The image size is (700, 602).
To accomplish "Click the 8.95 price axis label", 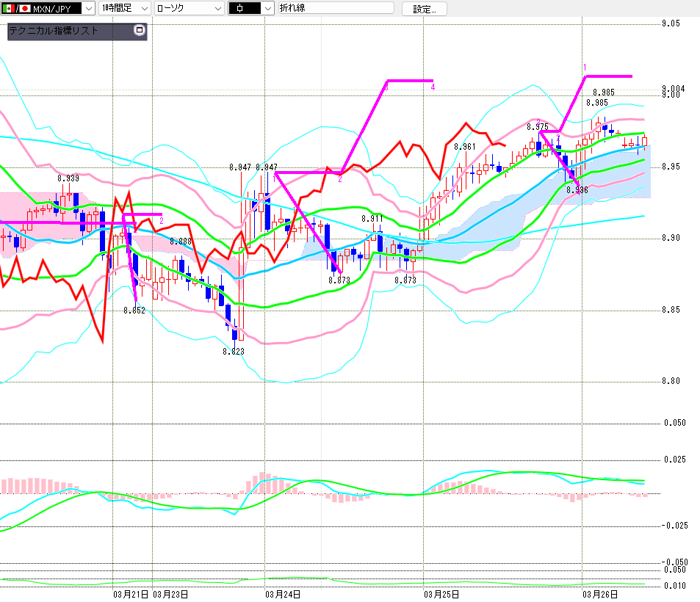I will coord(671,167).
